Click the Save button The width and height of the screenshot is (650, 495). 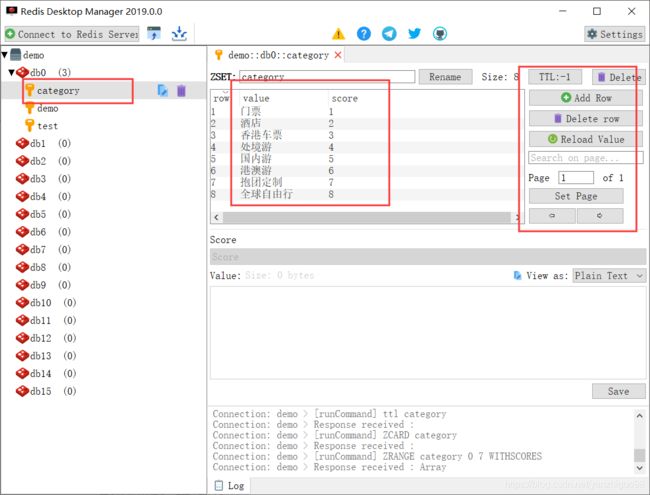618,391
